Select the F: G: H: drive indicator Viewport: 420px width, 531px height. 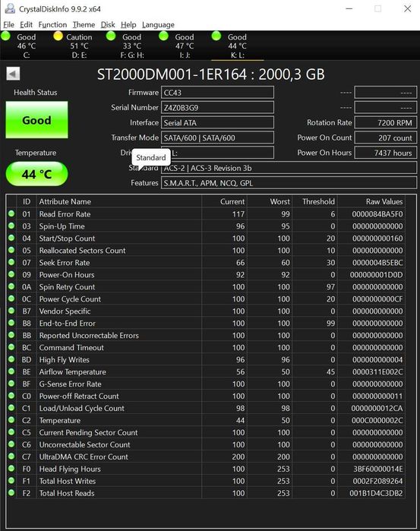pos(126,46)
